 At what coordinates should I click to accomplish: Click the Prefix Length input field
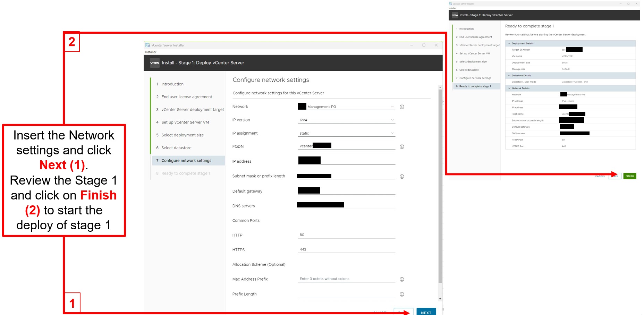coord(346,293)
